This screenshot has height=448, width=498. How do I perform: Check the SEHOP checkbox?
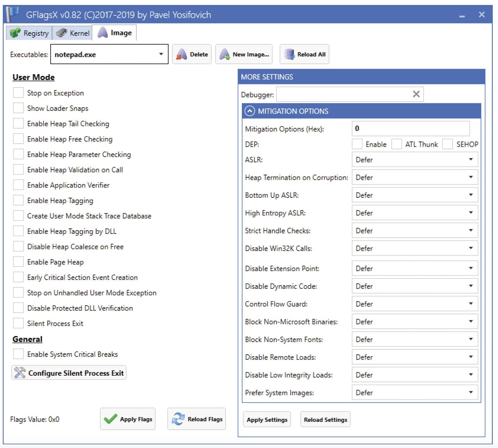[x=448, y=144]
